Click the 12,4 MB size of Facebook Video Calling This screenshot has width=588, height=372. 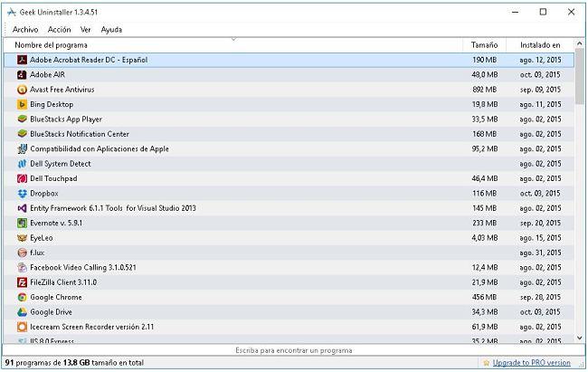click(x=485, y=267)
